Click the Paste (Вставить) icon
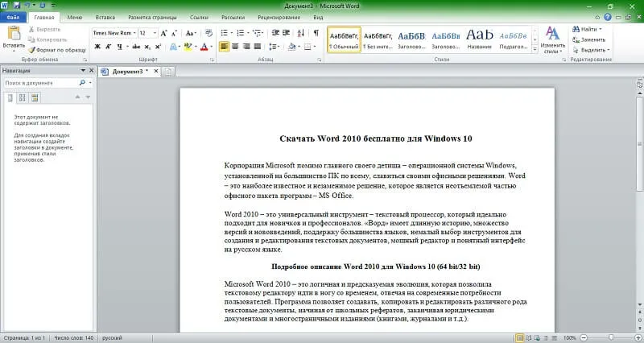The width and height of the screenshot is (644, 343). (x=14, y=34)
